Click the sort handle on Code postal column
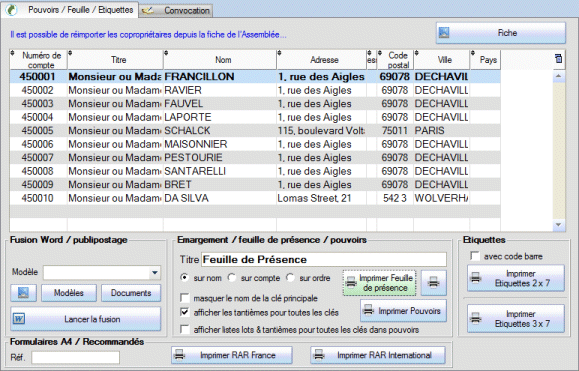 pyautogui.click(x=380, y=53)
